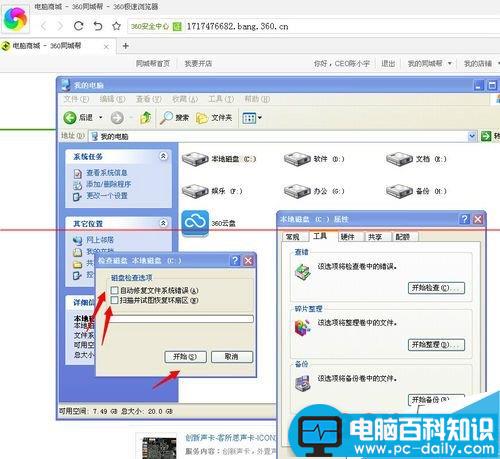Open 我的店铺 link

click(x=478, y=63)
